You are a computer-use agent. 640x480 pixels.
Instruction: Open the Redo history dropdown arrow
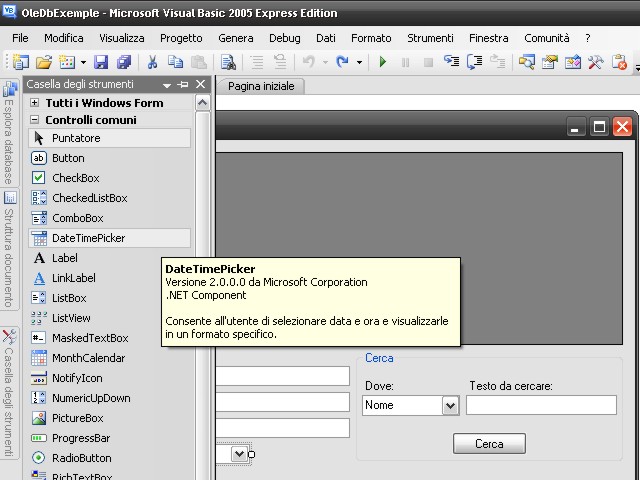[x=359, y=62]
